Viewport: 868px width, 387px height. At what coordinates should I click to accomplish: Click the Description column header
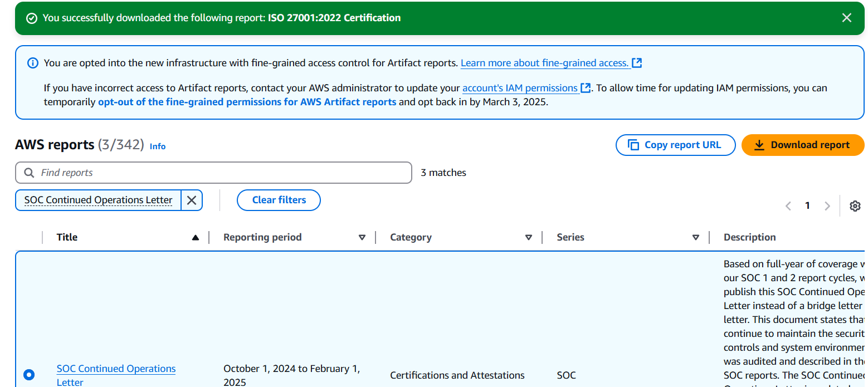click(749, 237)
